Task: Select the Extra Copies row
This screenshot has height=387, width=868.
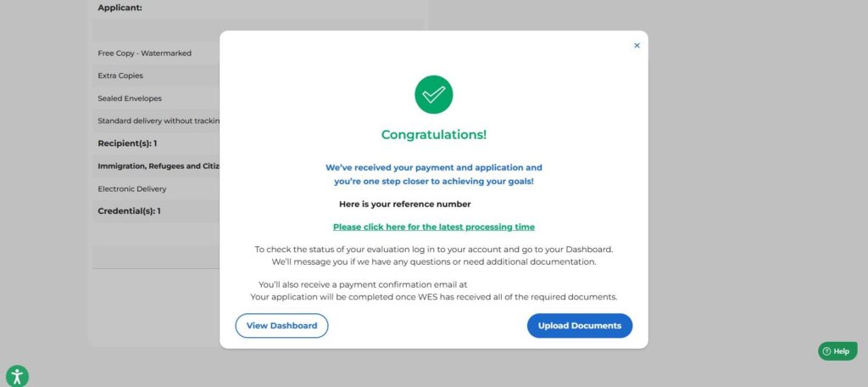Action: coord(120,76)
